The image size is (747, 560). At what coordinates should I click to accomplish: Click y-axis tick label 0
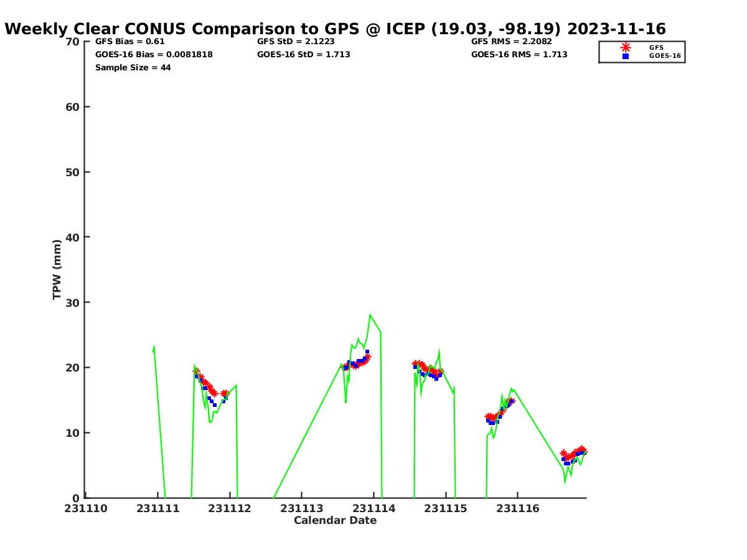pos(77,498)
